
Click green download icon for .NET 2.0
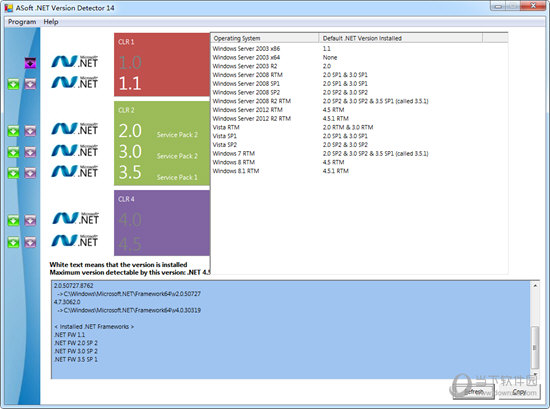click(13, 131)
